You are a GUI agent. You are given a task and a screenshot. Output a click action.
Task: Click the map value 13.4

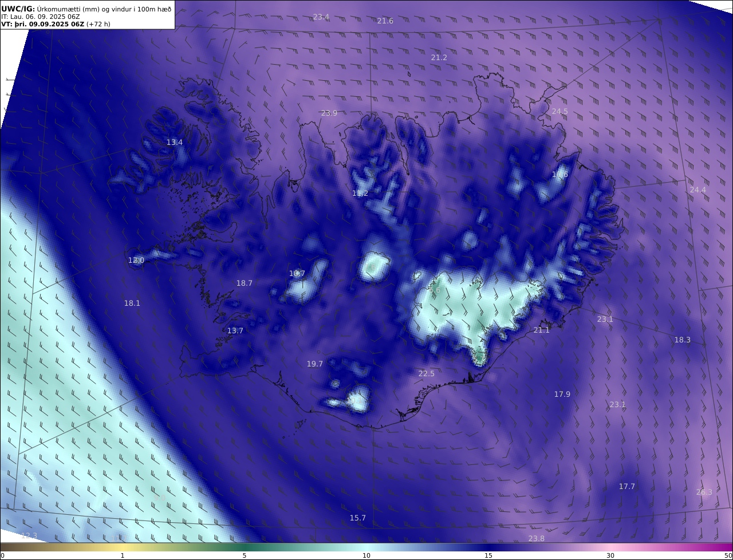pyautogui.click(x=175, y=143)
